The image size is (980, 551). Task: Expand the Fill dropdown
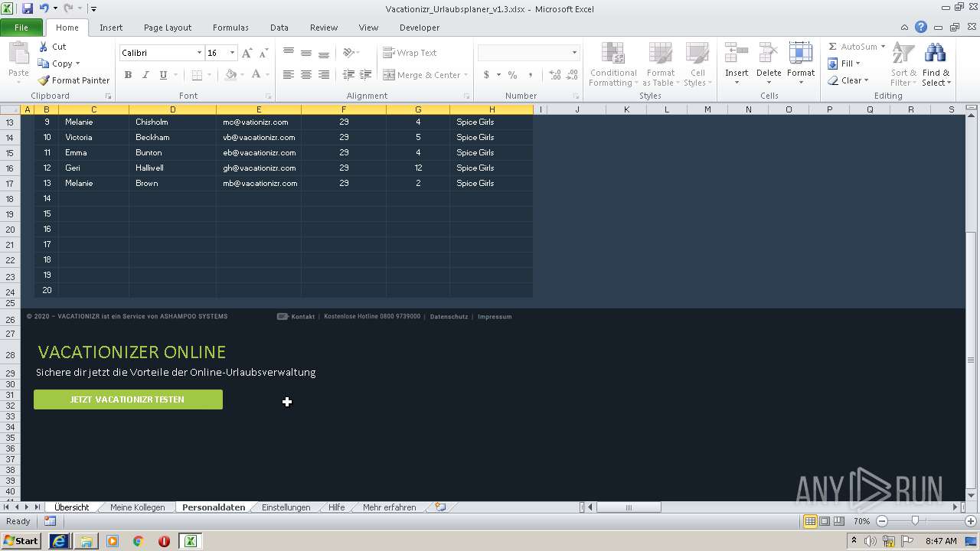click(857, 64)
